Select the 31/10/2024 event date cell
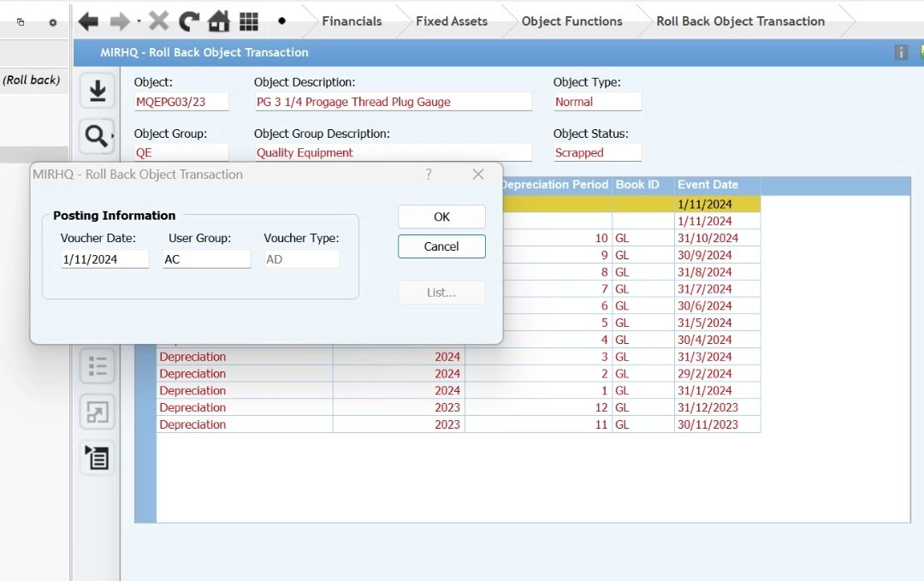This screenshot has height=581, width=924. (x=718, y=238)
